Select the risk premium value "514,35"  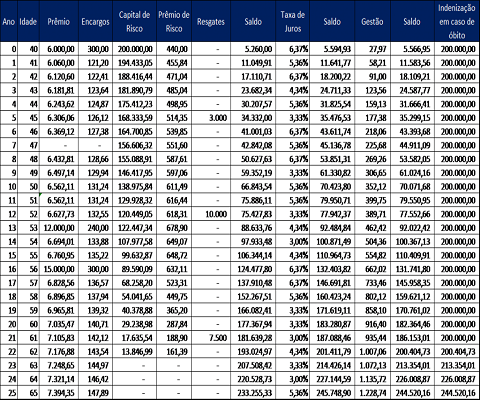pos(177,118)
